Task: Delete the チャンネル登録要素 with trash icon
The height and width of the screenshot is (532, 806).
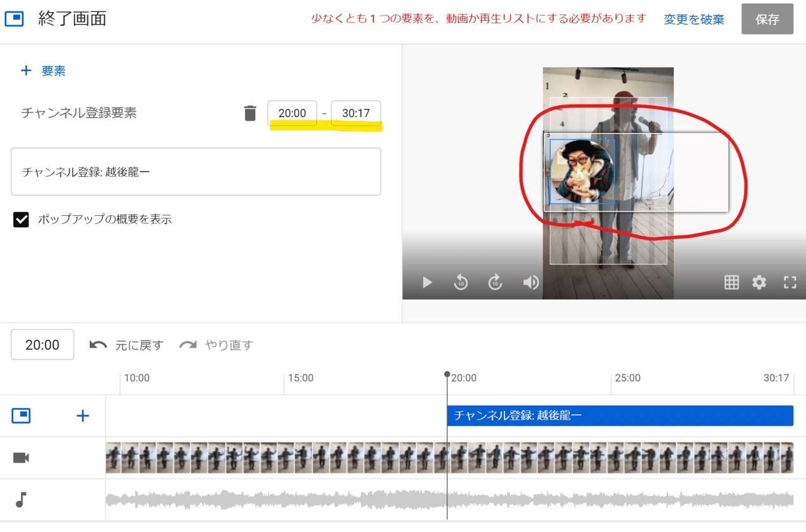Action: (x=250, y=113)
